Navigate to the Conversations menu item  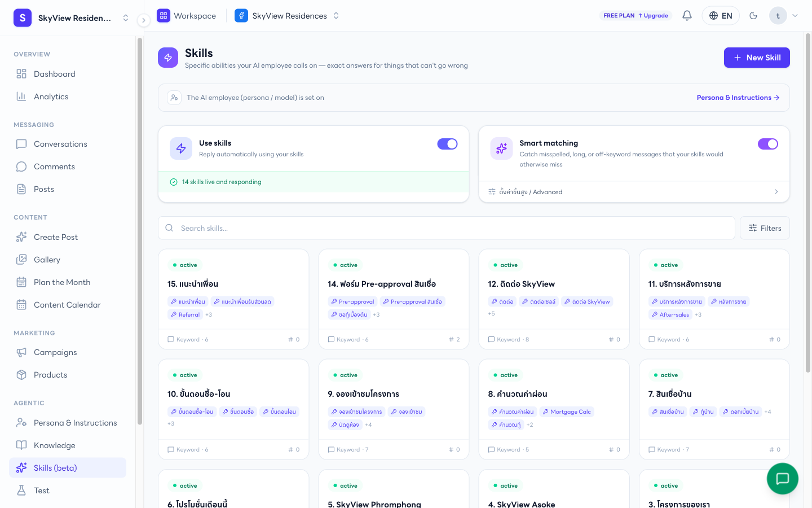click(x=68, y=144)
